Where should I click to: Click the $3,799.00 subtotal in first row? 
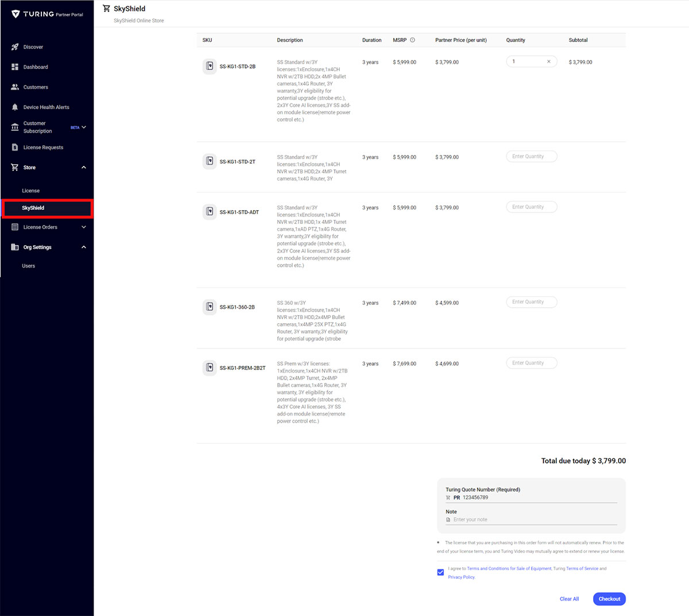pyautogui.click(x=580, y=62)
